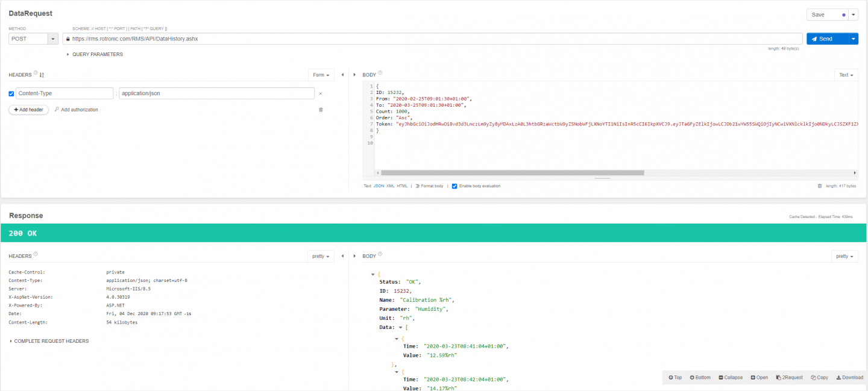Clear the request body with the trash icon
The height and width of the screenshot is (391, 868).
click(x=819, y=186)
